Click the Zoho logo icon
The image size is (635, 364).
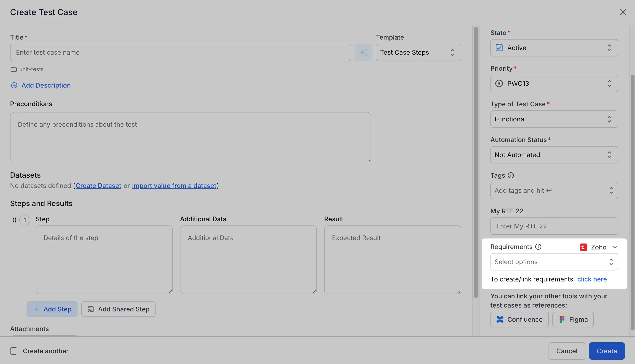click(x=583, y=247)
